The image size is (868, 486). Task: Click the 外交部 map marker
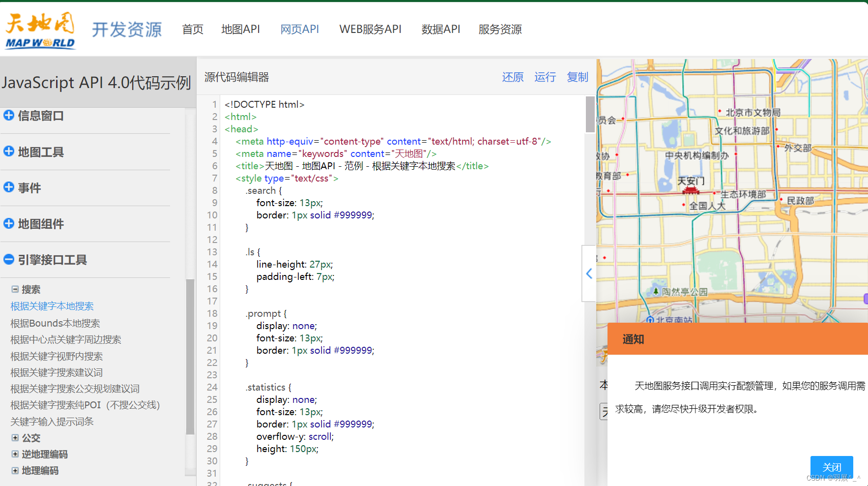tap(778, 146)
